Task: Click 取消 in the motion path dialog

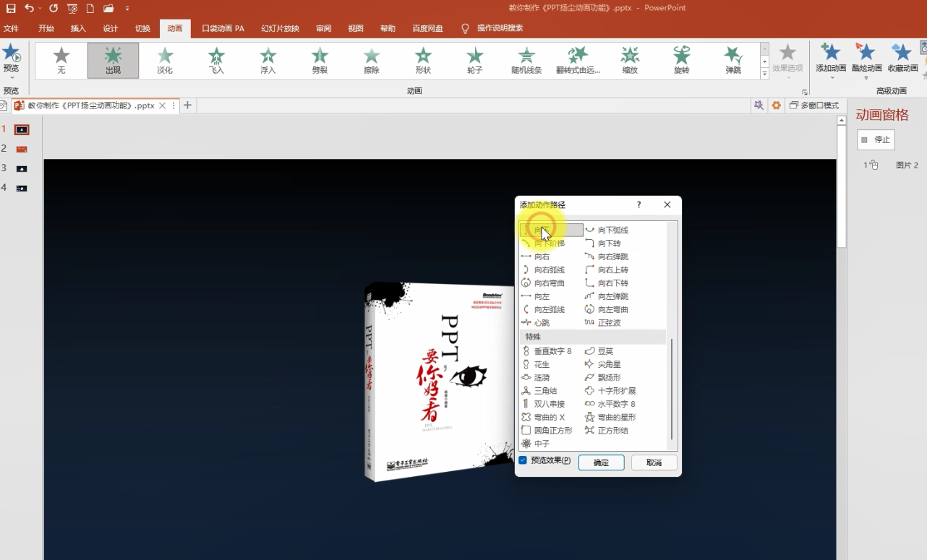Action: (x=654, y=462)
